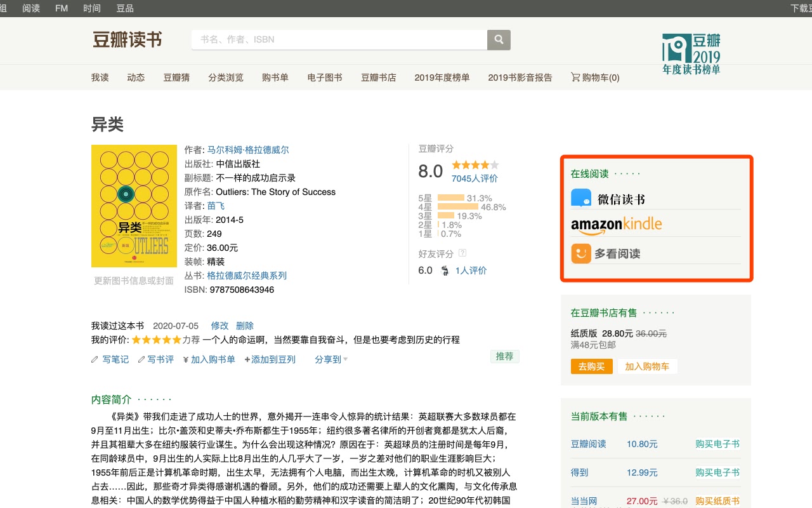Open the 豆瓣猜 nav tab
Viewport: 812px width, 508px height.
click(x=176, y=77)
